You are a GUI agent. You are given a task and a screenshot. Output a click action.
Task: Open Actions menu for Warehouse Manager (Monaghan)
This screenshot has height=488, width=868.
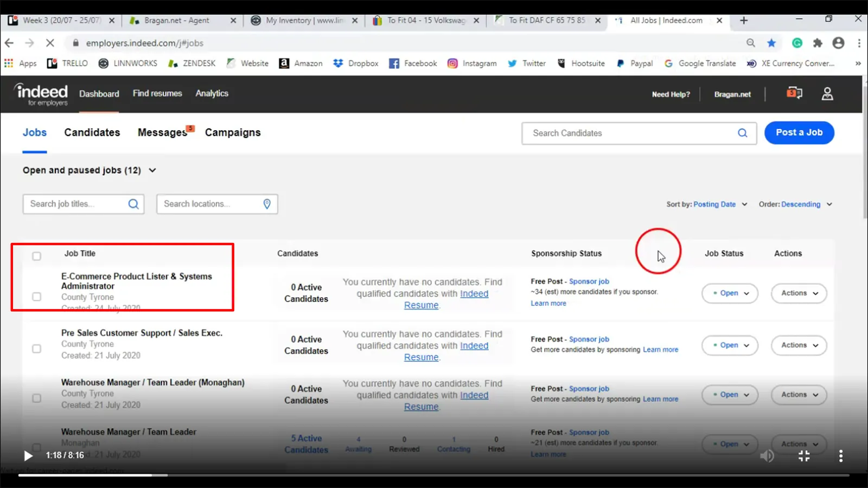tap(799, 395)
